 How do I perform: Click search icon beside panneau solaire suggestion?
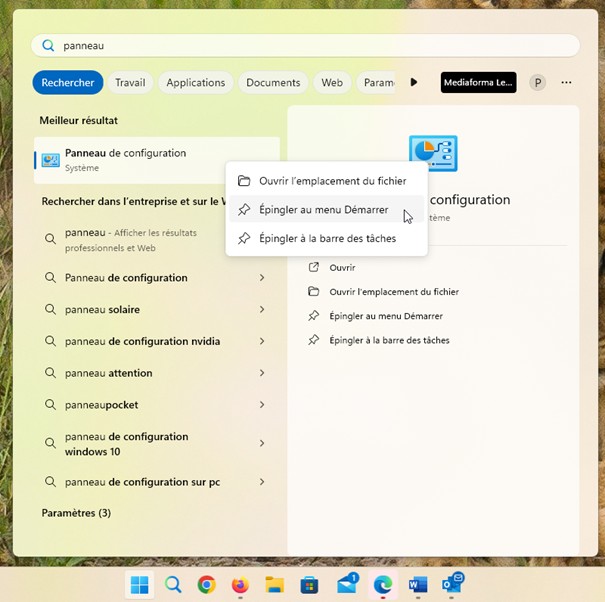click(x=50, y=309)
